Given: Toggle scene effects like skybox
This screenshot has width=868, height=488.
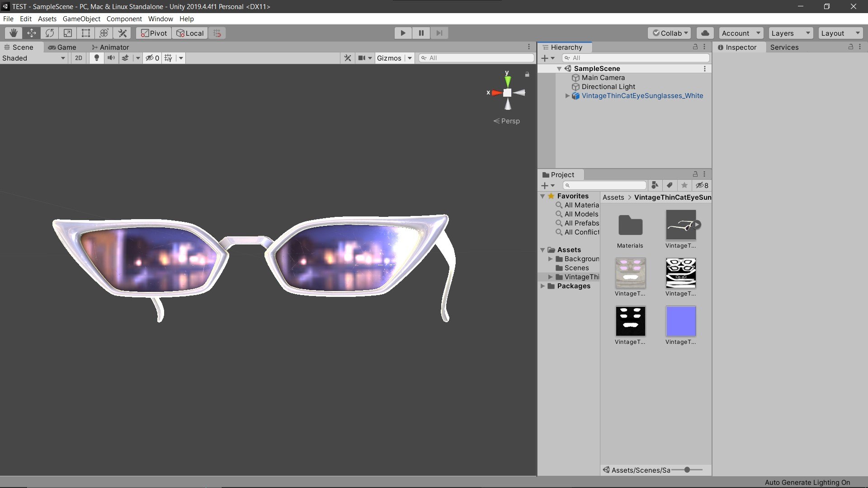Looking at the screenshot, I should click(125, 58).
